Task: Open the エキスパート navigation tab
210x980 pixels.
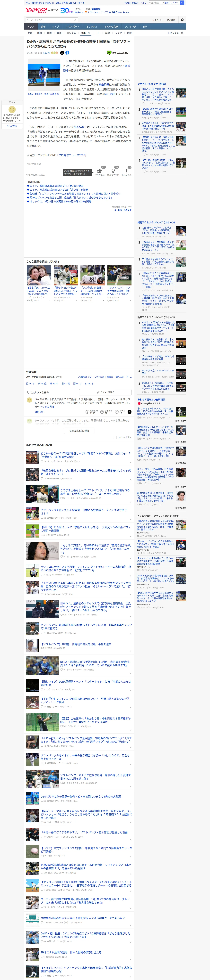Action: (x=72, y=27)
